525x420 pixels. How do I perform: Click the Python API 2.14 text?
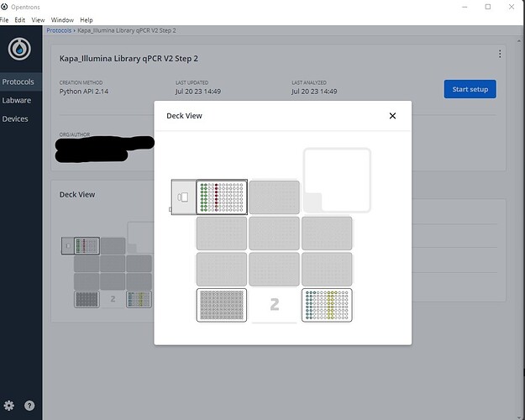(x=84, y=92)
